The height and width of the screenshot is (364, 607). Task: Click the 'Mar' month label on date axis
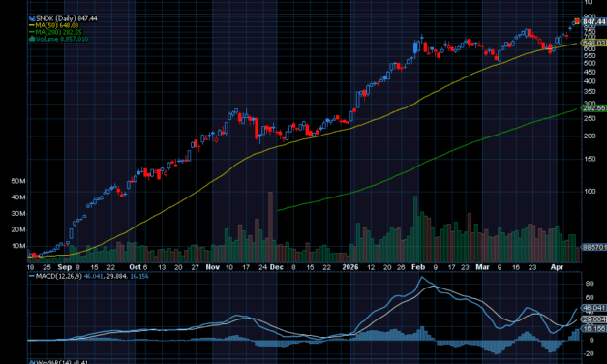point(482,267)
